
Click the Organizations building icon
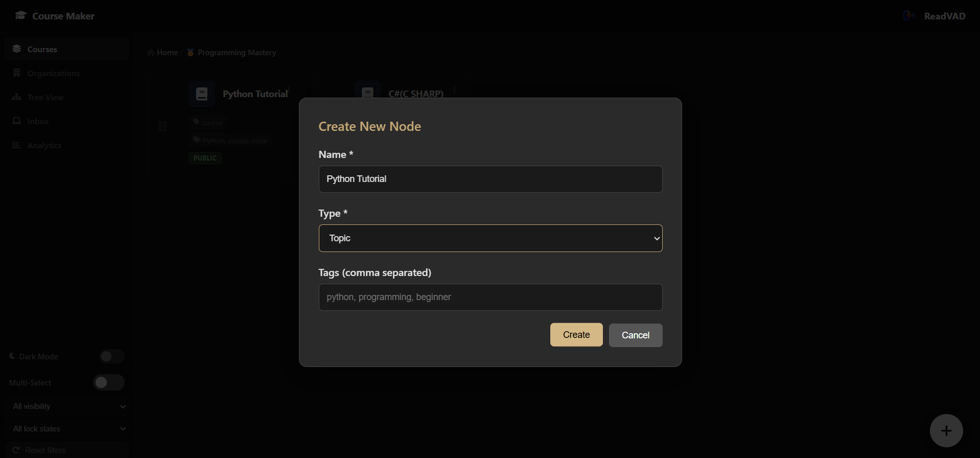tap(17, 73)
